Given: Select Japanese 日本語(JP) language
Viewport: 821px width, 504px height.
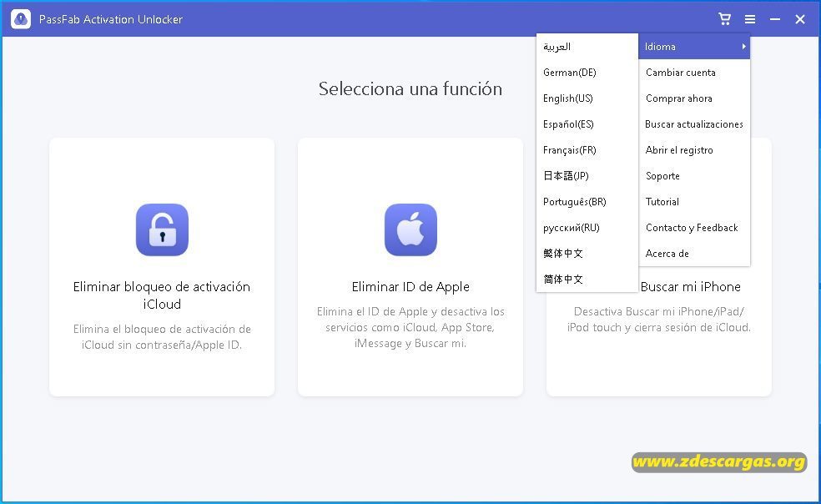Looking at the screenshot, I should 587,175.
